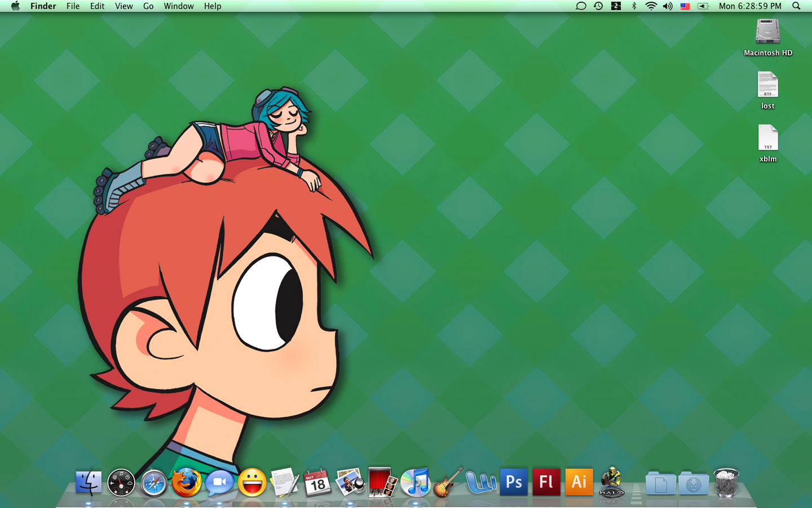Open the Trash in the Dock
This screenshot has height=508, width=812.
(726, 483)
